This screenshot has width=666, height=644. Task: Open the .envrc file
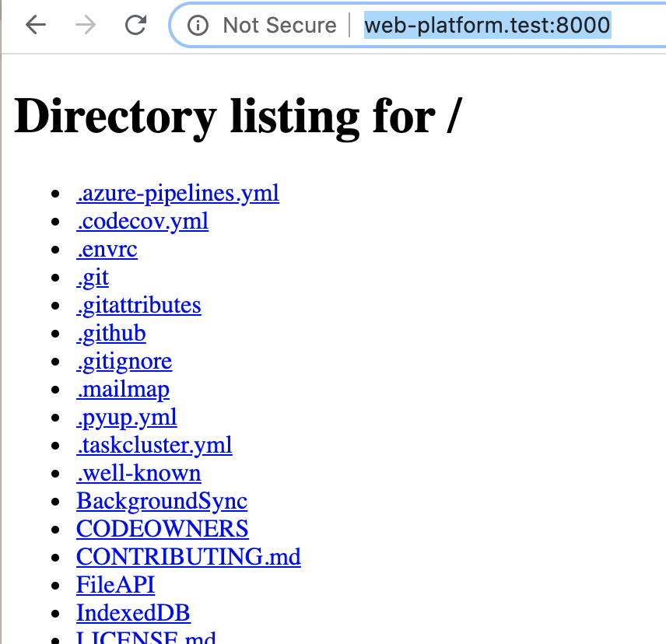(x=107, y=249)
